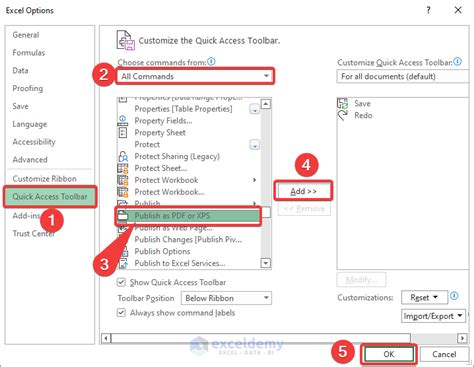The height and width of the screenshot is (367, 474).
Task: Click the horizontal scrollbar left arrow
Action: (x=106, y=338)
